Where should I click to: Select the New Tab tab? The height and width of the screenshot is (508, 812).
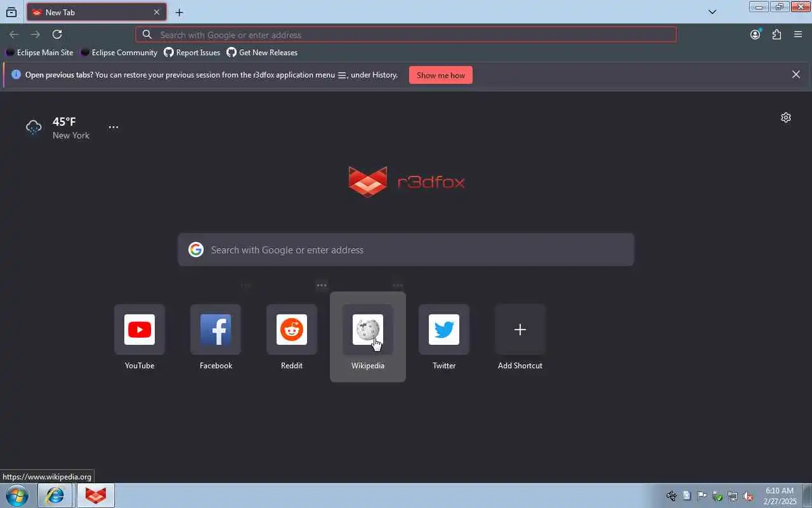click(96, 12)
